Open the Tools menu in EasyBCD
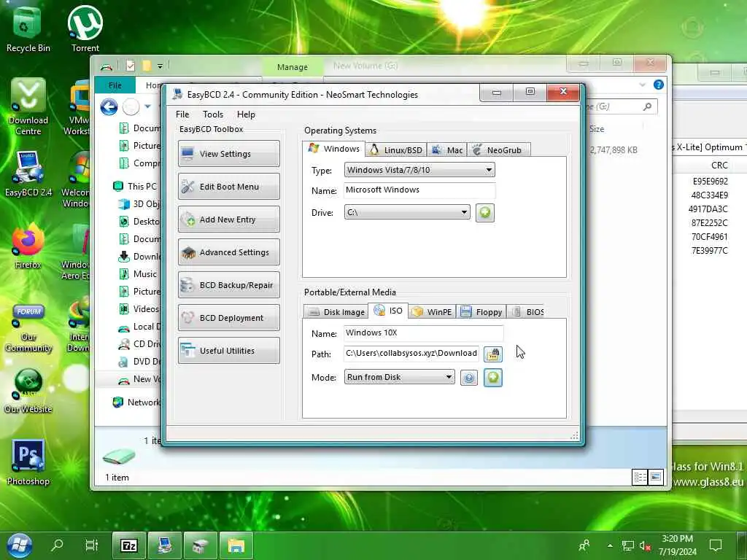This screenshot has width=747, height=560. [212, 114]
